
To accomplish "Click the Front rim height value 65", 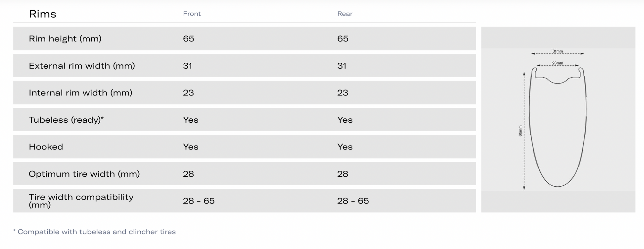I will [x=189, y=39].
